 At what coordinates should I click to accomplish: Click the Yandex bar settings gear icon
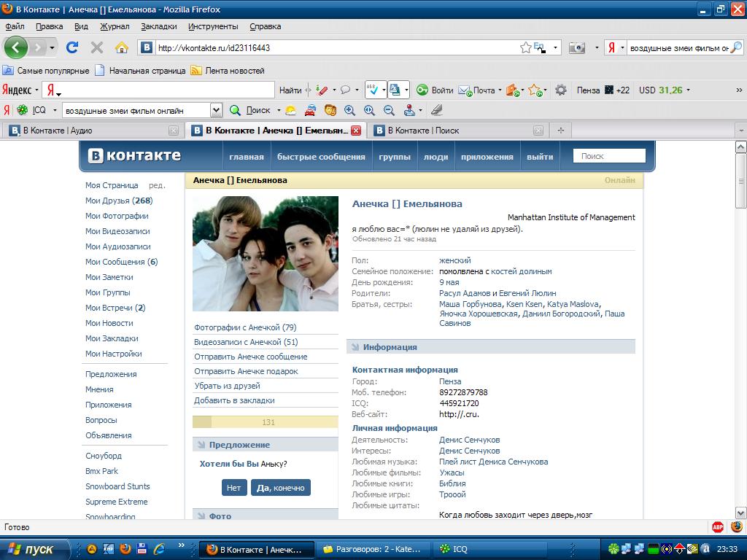(561, 90)
